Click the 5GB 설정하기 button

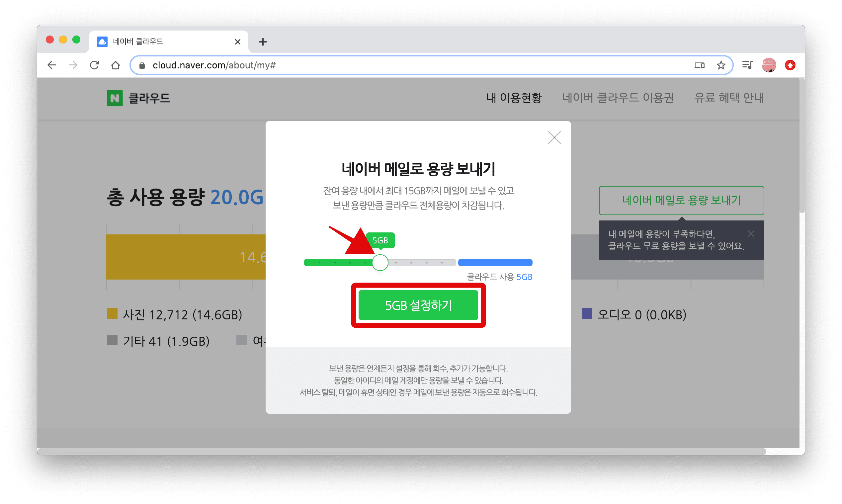[418, 305]
